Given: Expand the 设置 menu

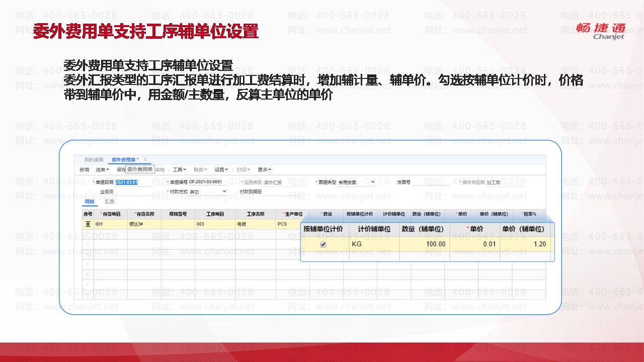Looking at the screenshot, I should [x=221, y=170].
